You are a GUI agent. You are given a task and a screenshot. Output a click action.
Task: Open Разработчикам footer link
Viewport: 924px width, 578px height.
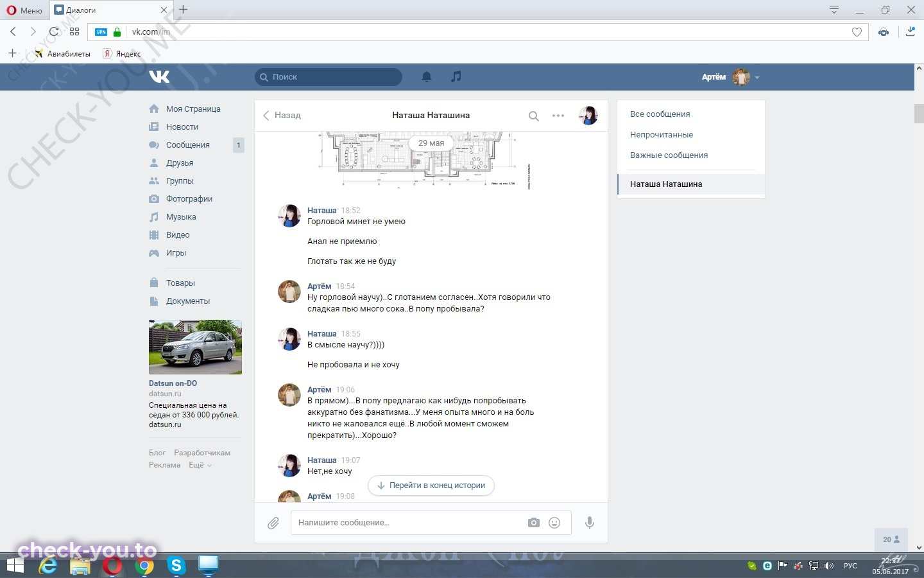(202, 453)
